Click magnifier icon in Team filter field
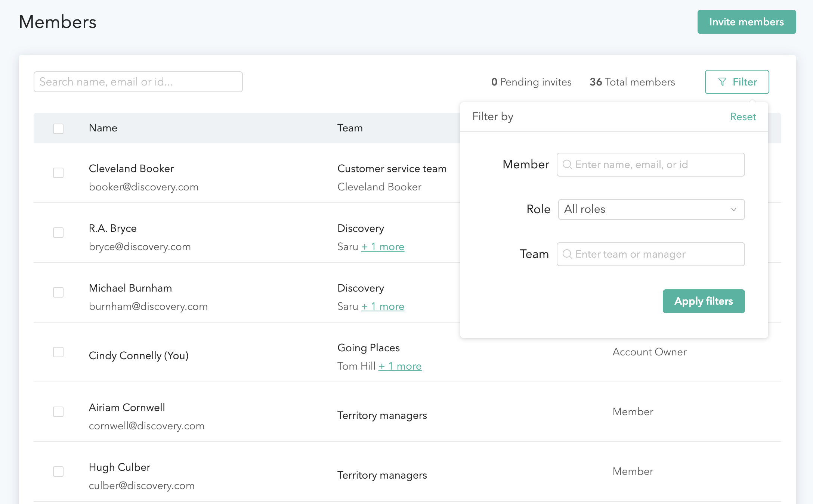 tap(567, 254)
